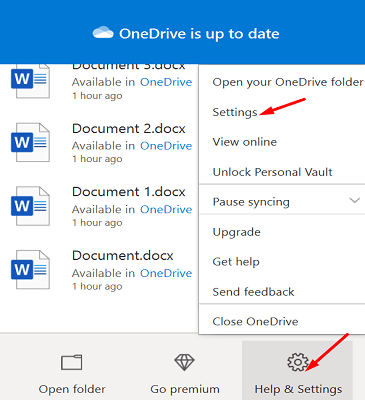The height and width of the screenshot is (400, 365).
Task: Click the Open folder label
Action: (x=72, y=389)
